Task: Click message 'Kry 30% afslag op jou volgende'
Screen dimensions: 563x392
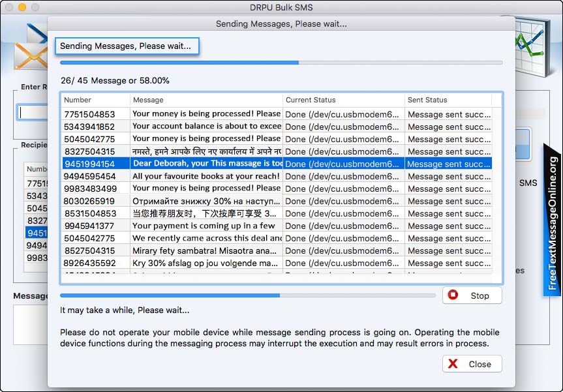Action: (205, 263)
